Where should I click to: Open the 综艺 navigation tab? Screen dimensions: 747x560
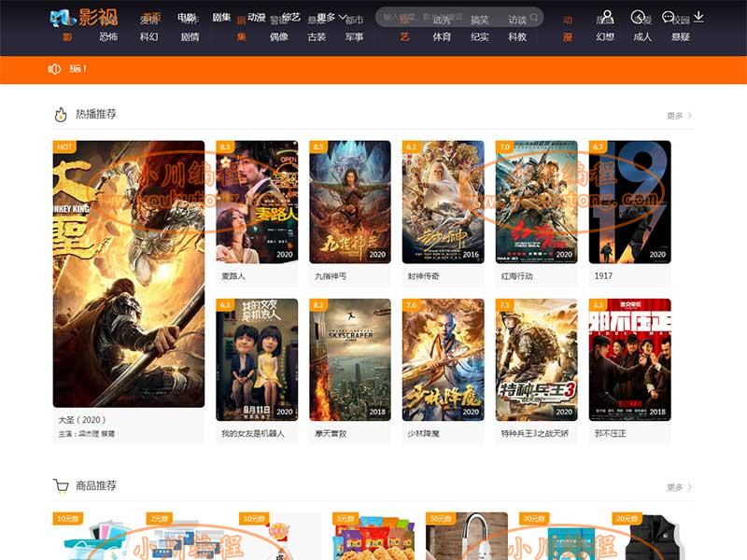coord(291,18)
